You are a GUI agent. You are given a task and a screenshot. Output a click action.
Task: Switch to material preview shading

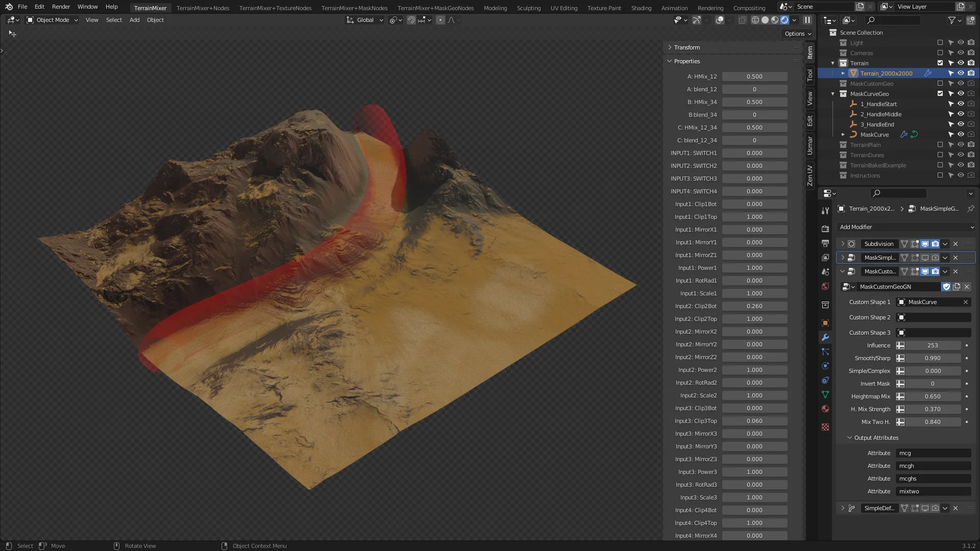[775, 20]
